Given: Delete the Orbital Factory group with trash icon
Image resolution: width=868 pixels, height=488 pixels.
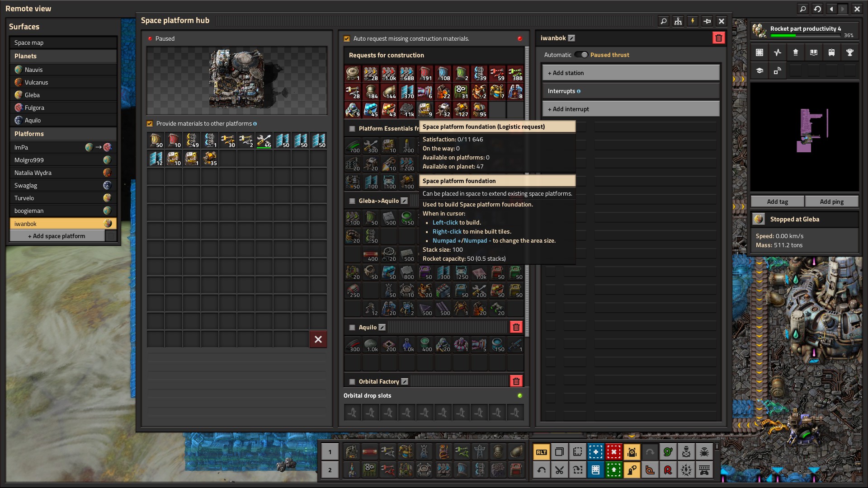Looking at the screenshot, I should click(x=516, y=381).
